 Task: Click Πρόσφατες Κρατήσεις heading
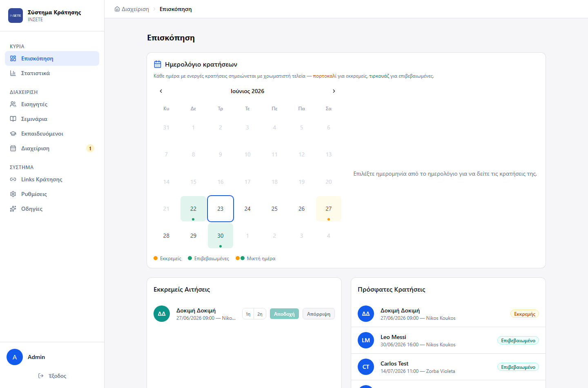point(392,289)
